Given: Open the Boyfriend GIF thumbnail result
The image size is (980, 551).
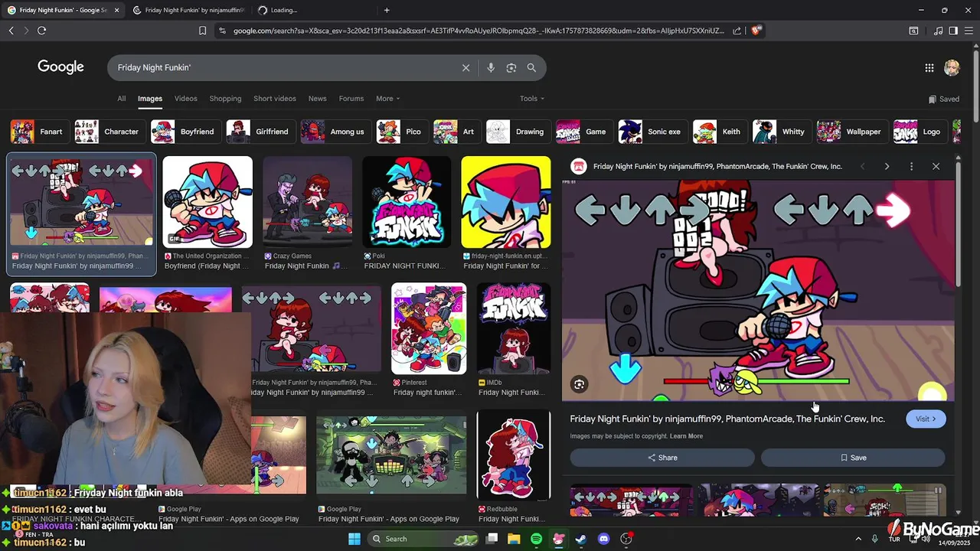Looking at the screenshot, I should 207,202.
